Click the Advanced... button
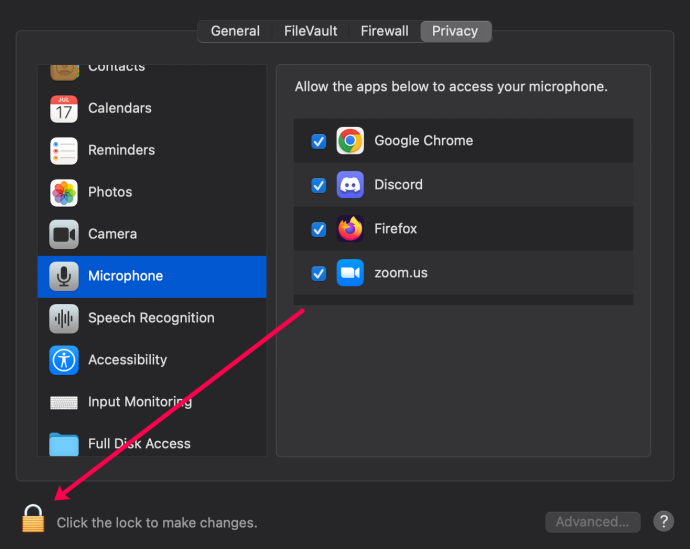Viewport: 690px width, 549px height. click(x=592, y=522)
